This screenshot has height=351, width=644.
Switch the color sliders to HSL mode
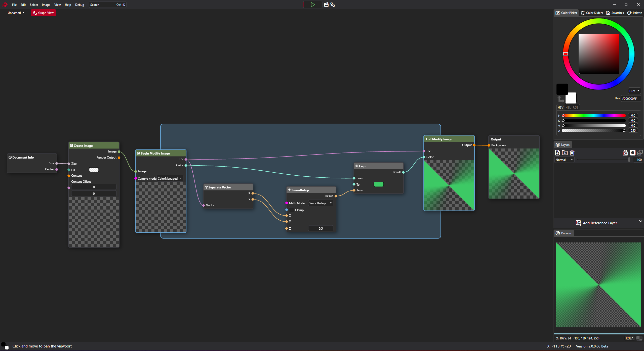(568, 107)
